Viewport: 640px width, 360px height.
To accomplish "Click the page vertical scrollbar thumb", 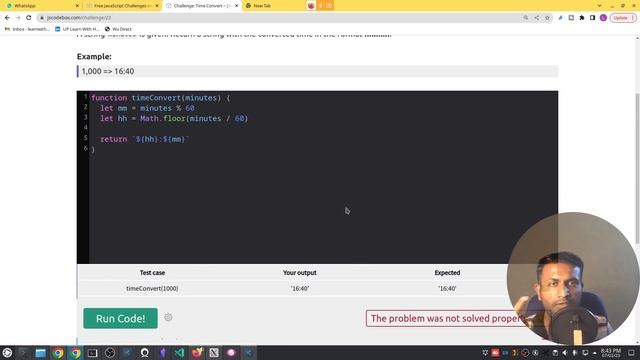I will click(x=637, y=169).
